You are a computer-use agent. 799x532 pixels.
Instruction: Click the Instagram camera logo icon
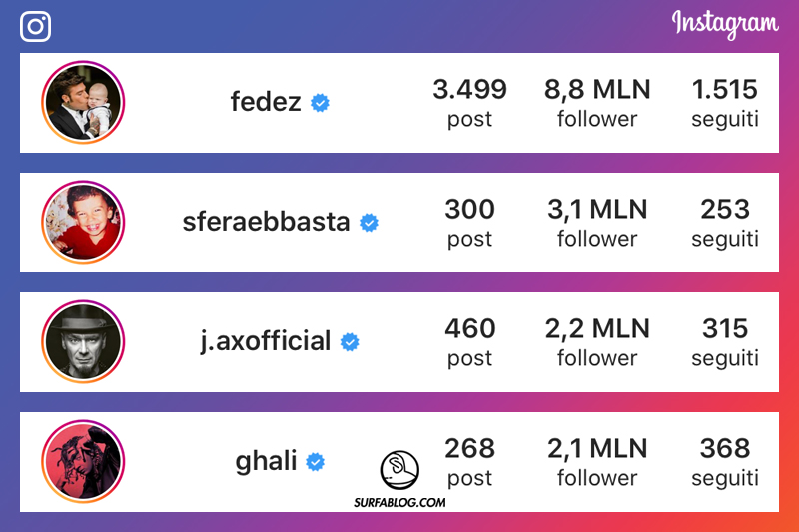click(35, 25)
